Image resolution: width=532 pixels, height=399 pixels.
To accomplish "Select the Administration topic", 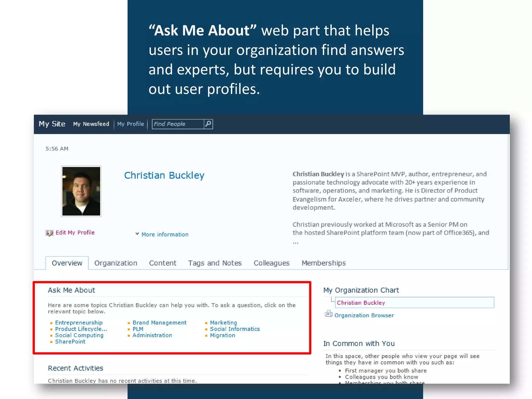I will (x=152, y=335).
